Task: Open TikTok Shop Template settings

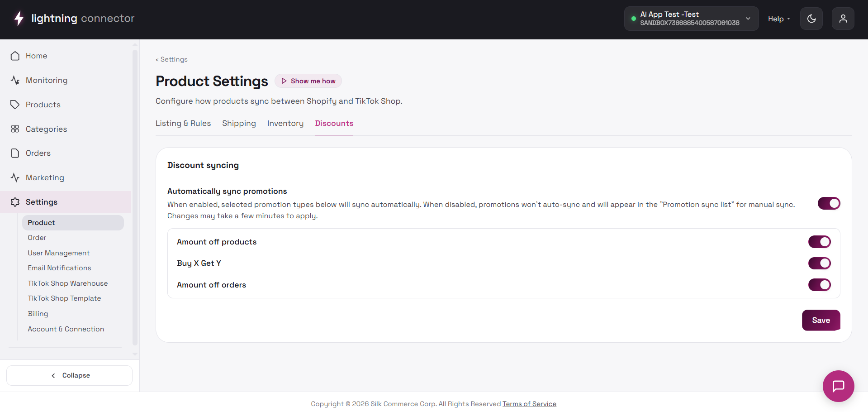Action: (x=64, y=298)
